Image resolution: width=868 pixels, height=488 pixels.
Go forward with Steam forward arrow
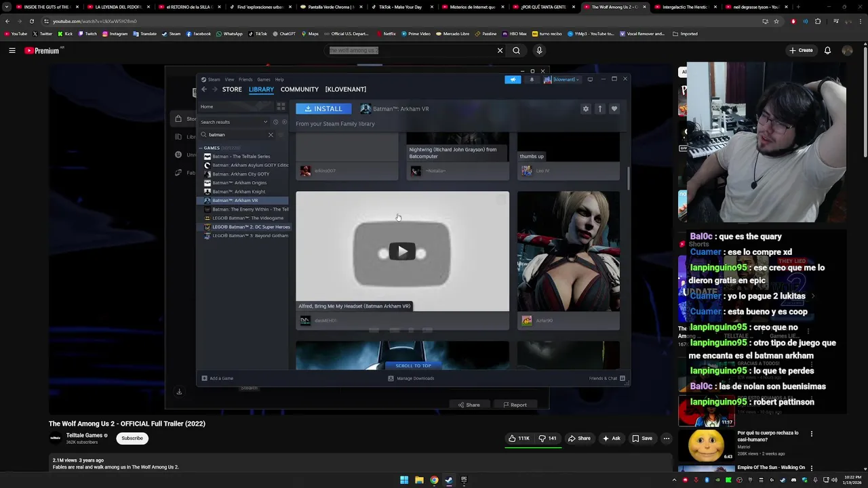[214, 89]
